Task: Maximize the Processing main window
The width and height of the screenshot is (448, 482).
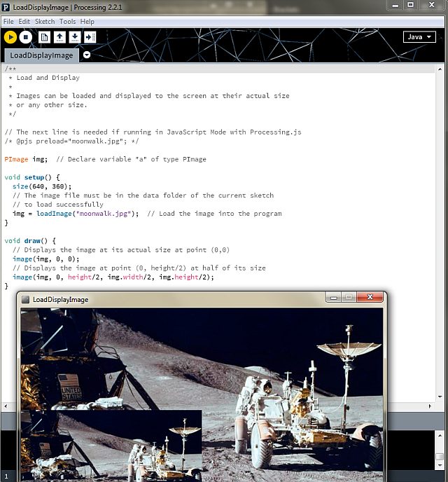Action: [410, 5]
